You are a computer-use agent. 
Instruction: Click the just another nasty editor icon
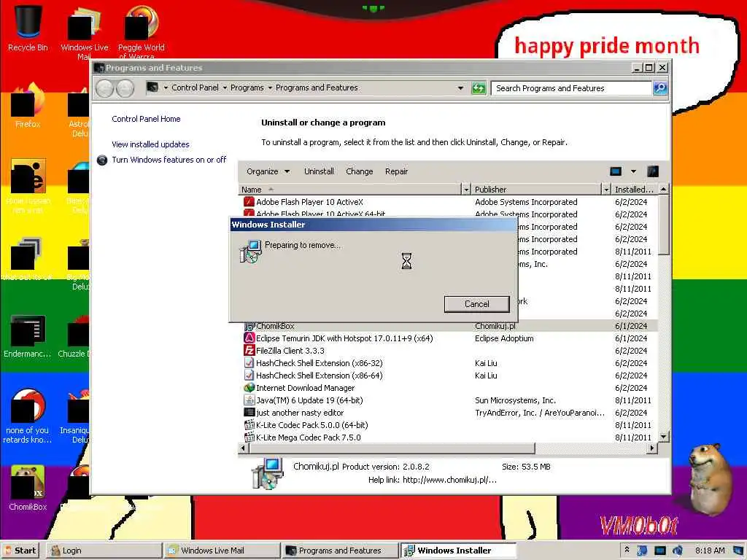click(249, 413)
